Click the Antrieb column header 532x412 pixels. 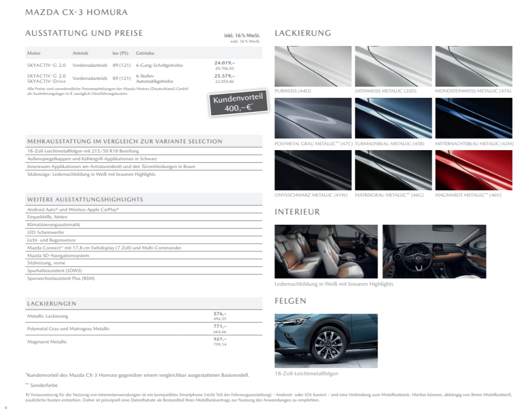point(80,53)
